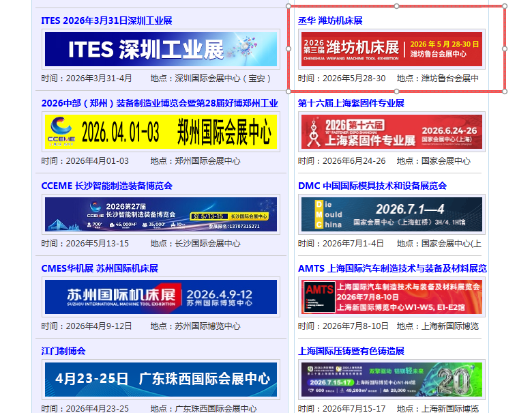Click the text 时间：2026年4月9-12日
Viewport: 532px width, 413px height.
pyautogui.click(x=87, y=326)
